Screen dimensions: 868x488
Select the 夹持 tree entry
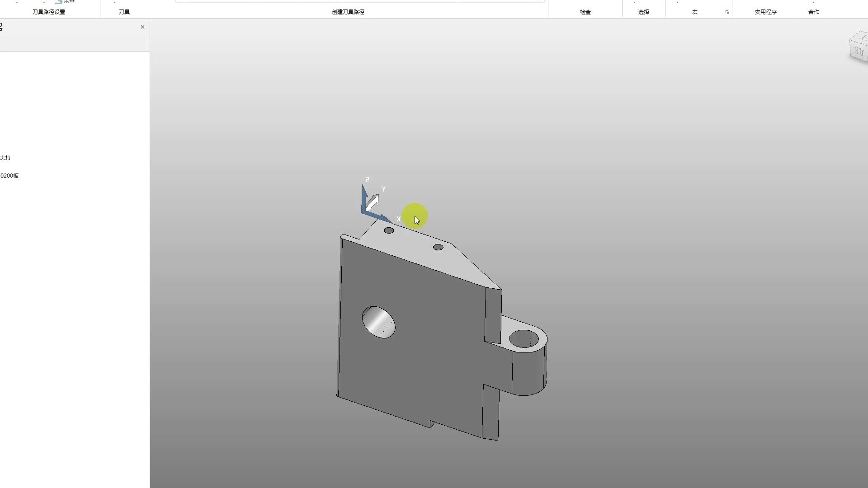pos(5,158)
